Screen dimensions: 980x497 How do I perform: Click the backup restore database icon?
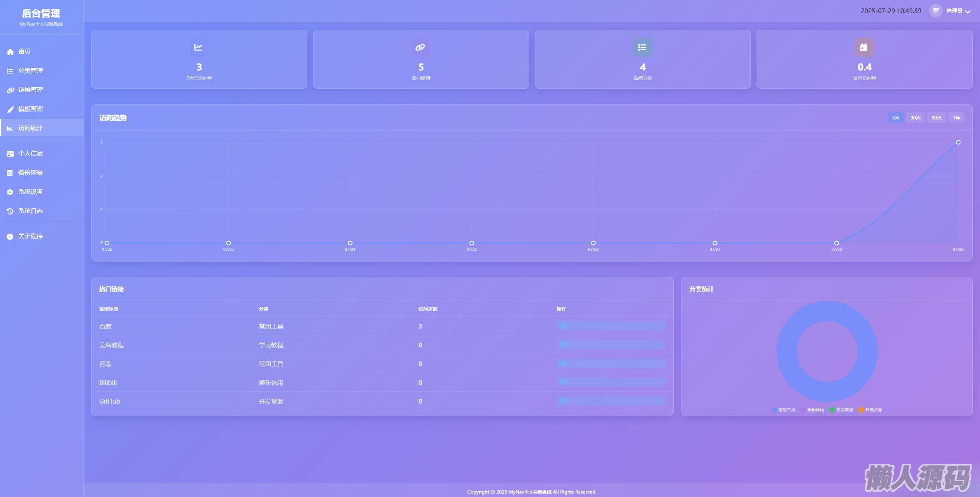[10, 173]
